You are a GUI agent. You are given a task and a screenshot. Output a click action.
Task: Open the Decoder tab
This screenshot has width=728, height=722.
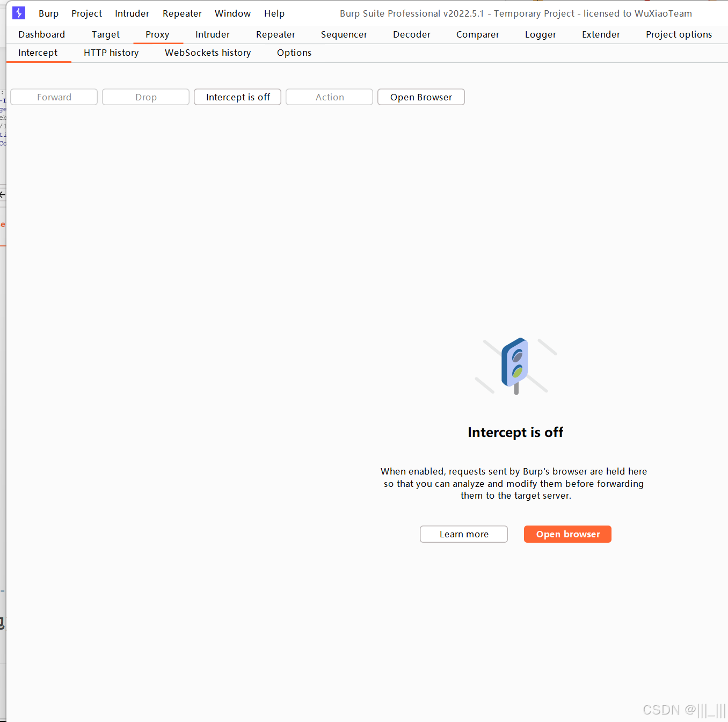tap(412, 34)
